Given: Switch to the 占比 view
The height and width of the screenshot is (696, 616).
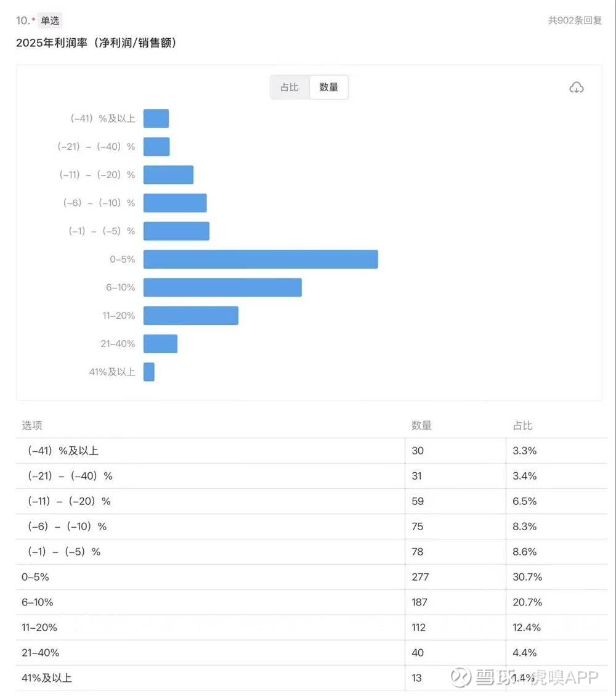Looking at the screenshot, I should coord(290,88).
